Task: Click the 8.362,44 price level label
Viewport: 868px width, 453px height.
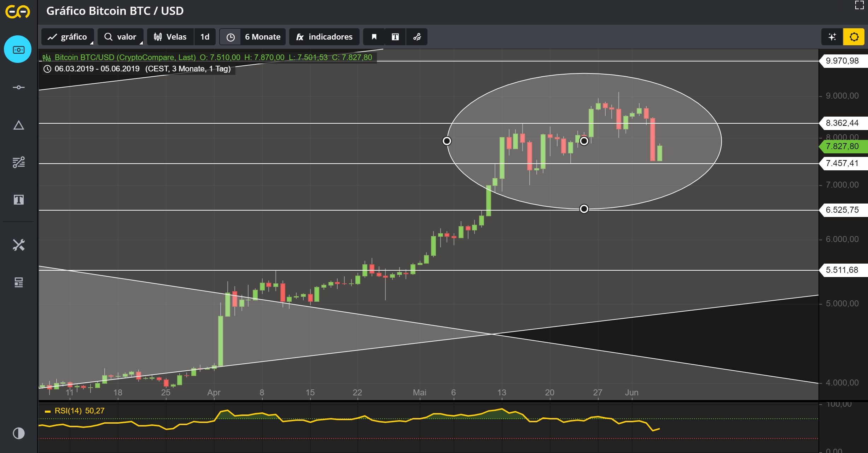Action: pos(843,123)
